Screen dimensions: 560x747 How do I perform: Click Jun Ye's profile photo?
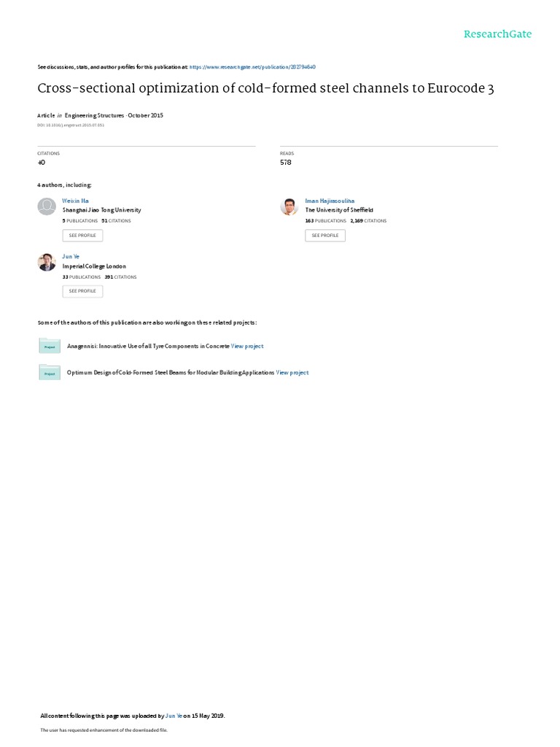coord(47,262)
